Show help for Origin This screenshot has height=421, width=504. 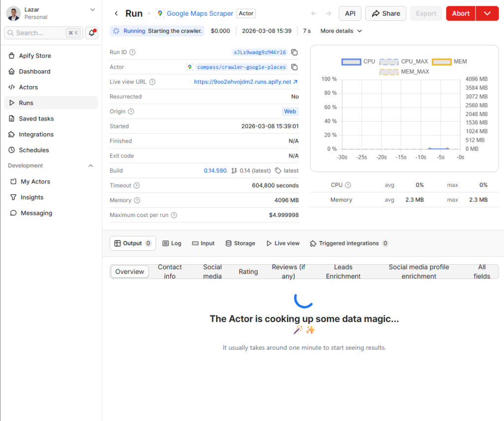(131, 112)
